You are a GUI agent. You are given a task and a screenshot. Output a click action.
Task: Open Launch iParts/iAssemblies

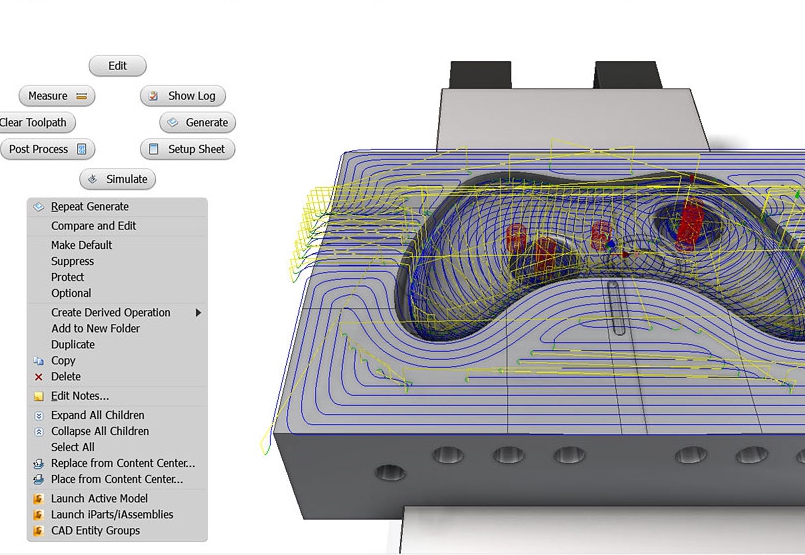pos(112,514)
